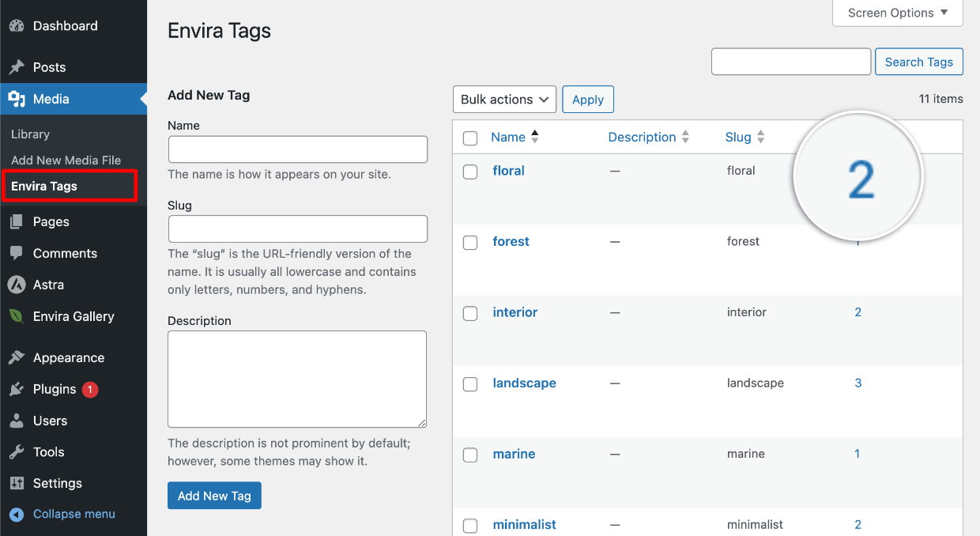Click the count 1 for marine

coord(857,454)
